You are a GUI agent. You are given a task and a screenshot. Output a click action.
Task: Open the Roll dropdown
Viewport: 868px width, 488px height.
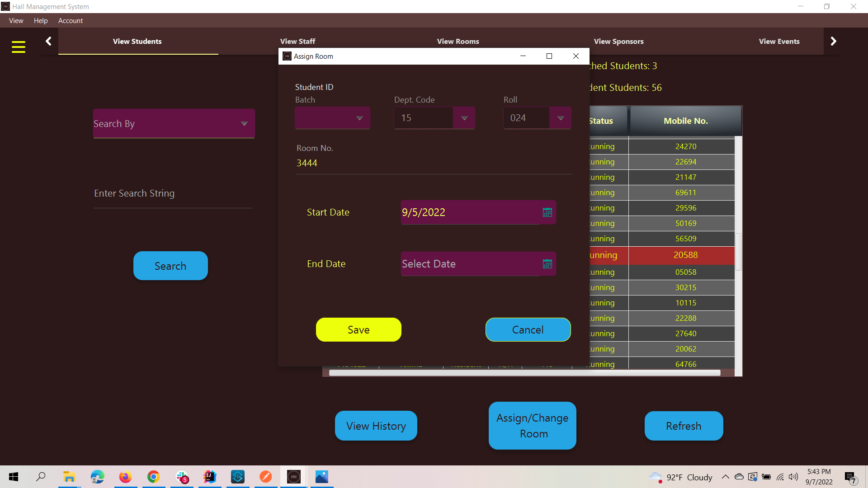[x=561, y=118]
